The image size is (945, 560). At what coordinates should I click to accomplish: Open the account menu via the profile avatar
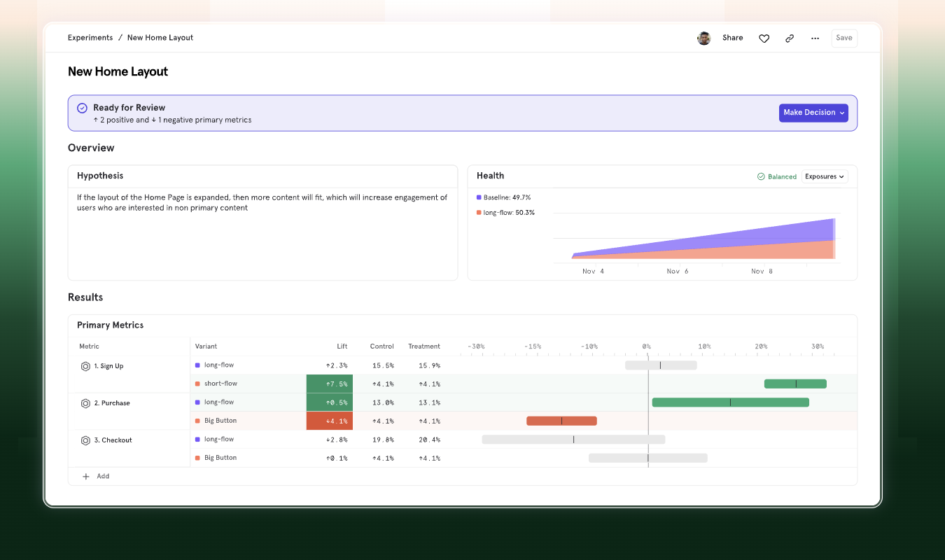tap(703, 38)
